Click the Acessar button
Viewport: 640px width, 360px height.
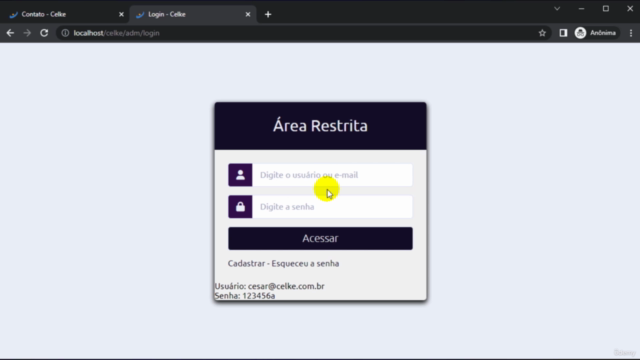click(320, 238)
